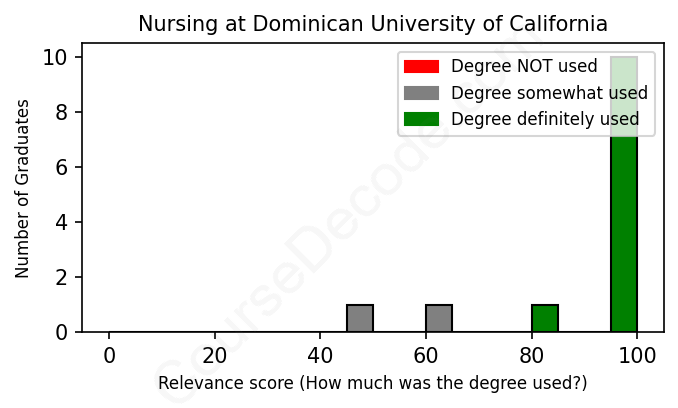Click the 'Relevance score' x-axis label

[372, 384]
